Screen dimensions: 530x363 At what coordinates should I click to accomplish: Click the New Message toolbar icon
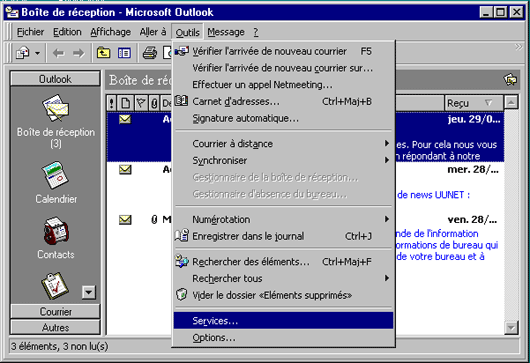23,53
